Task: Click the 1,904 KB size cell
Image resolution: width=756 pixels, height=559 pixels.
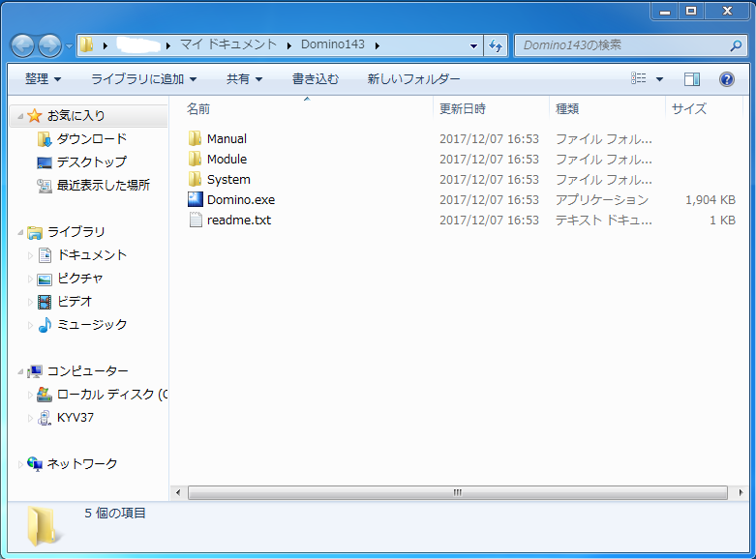Action: pos(711,200)
